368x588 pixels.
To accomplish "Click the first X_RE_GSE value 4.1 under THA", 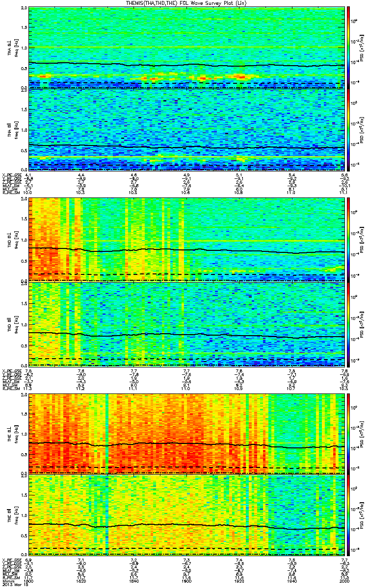I will pos(28,174).
